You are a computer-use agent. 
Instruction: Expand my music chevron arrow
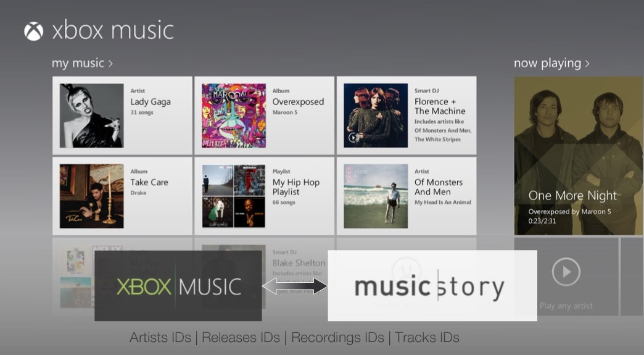(x=110, y=64)
